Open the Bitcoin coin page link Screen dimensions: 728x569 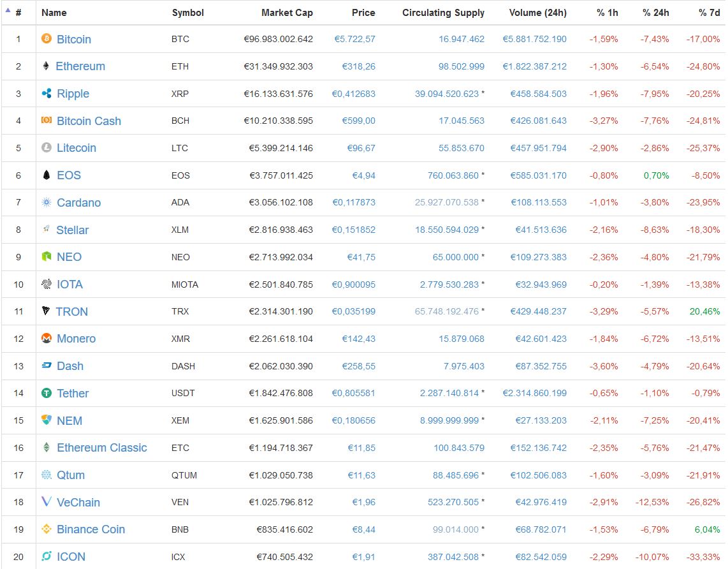[x=74, y=39]
